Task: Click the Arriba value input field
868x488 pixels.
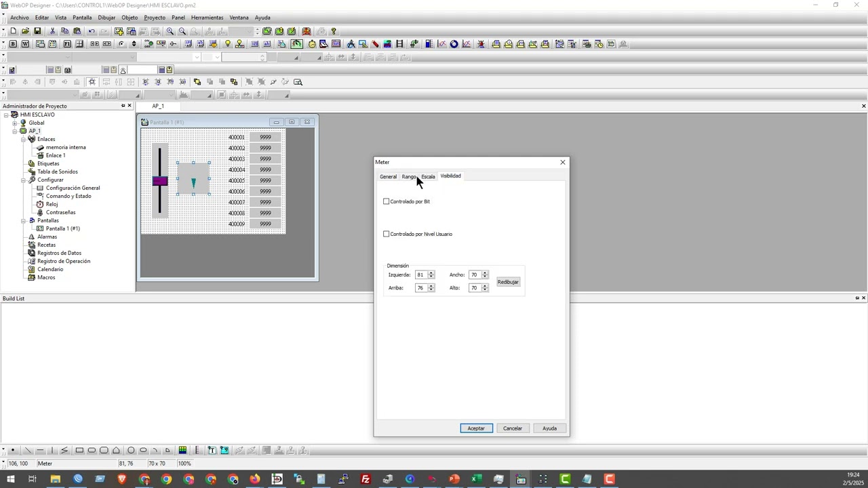Action: pos(421,288)
